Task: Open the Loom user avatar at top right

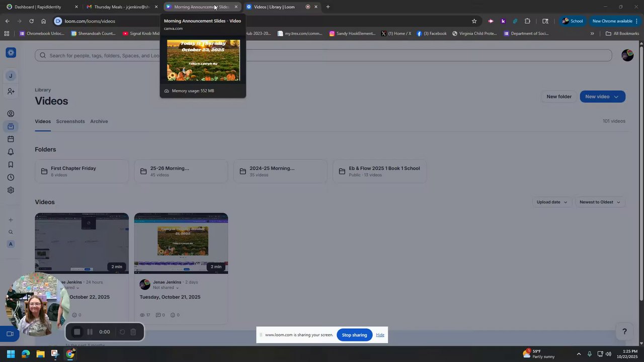Action: point(627,55)
